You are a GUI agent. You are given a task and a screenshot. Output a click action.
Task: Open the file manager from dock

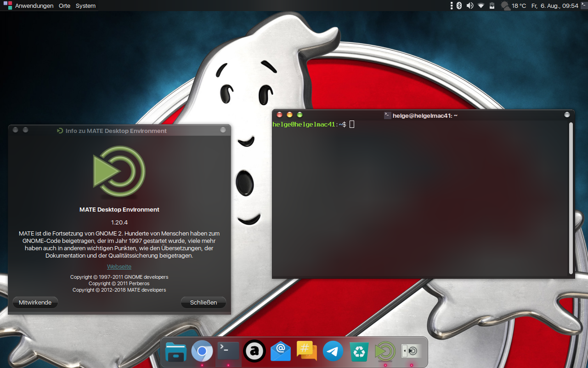tap(176, 352)
